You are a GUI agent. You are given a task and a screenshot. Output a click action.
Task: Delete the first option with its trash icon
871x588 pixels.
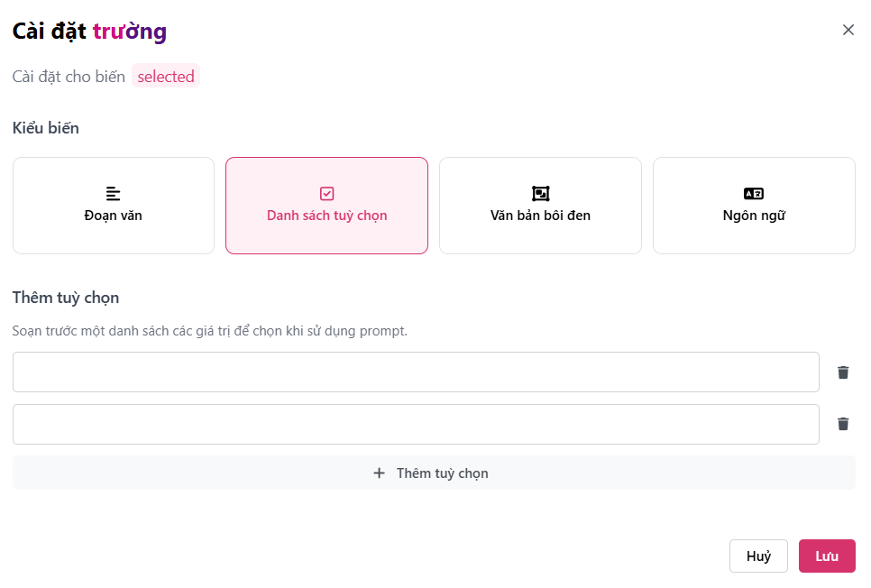point(843,372)
